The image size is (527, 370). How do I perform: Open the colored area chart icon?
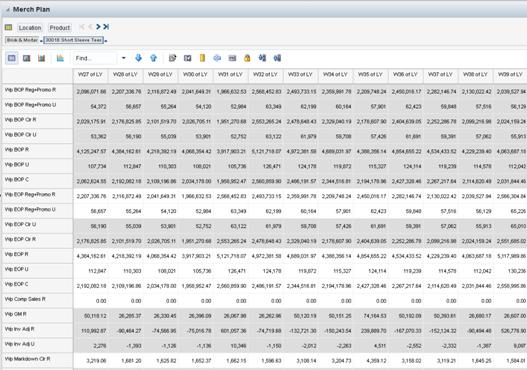[x=60, y=58]
